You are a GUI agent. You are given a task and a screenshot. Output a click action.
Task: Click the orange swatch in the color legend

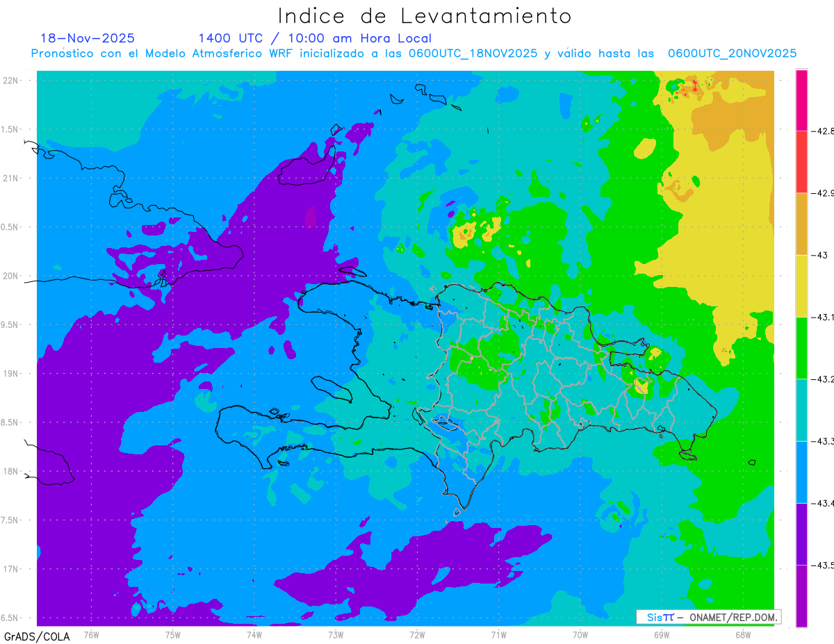801,224
